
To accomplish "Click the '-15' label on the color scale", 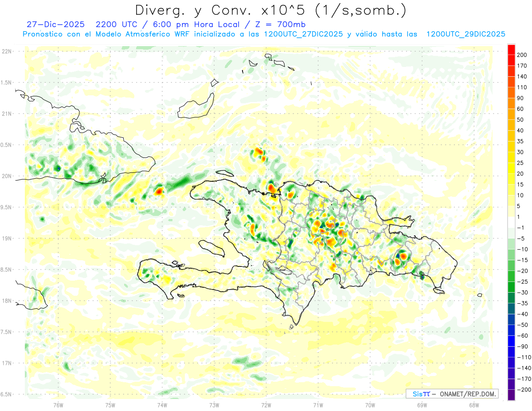I will point(524,260).
